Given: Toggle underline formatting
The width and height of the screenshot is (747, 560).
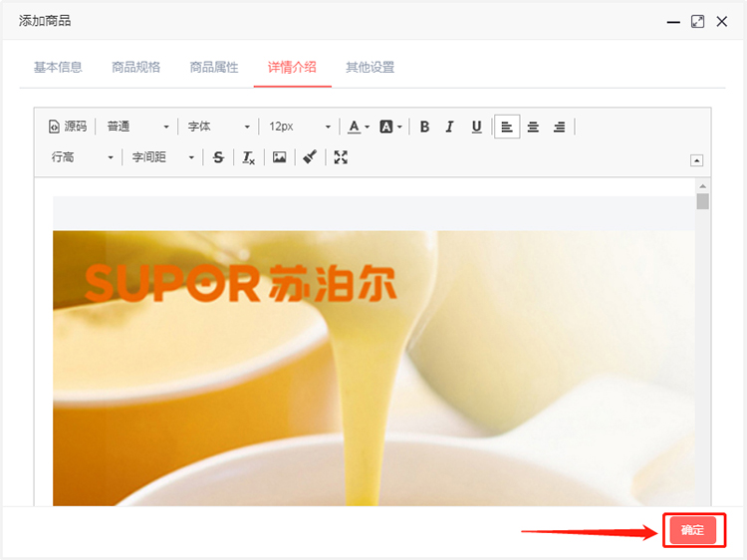Looking at the screenshot, I should [476, 127].
